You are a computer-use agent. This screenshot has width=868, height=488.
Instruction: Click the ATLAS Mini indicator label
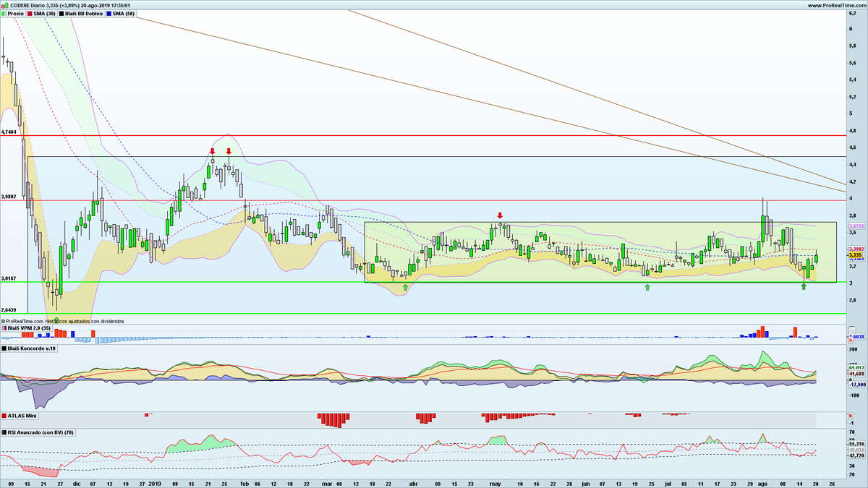click(x=22, y=416)
